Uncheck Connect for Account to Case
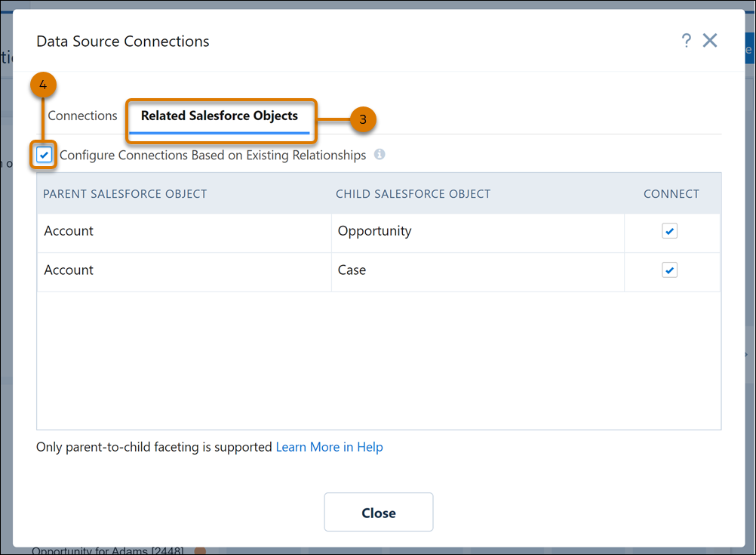Viewport: 756px width, 555px height. (x=670, y=270)
